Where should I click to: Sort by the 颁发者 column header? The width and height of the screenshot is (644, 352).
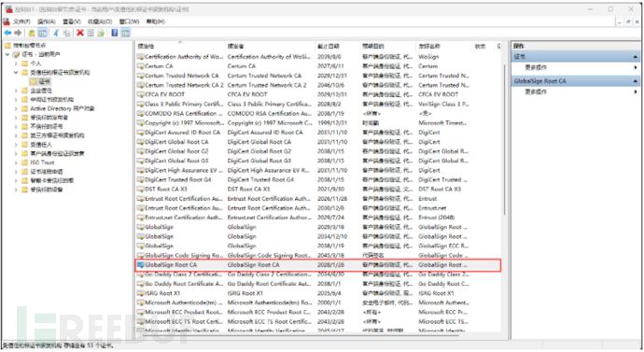[270, 46]
